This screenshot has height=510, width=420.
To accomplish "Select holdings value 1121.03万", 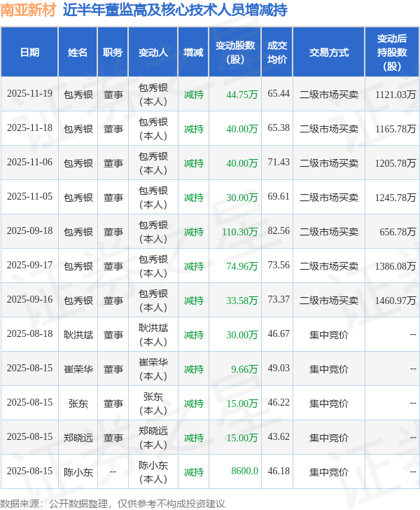I will pyautogui.click(x=395, y=95).
